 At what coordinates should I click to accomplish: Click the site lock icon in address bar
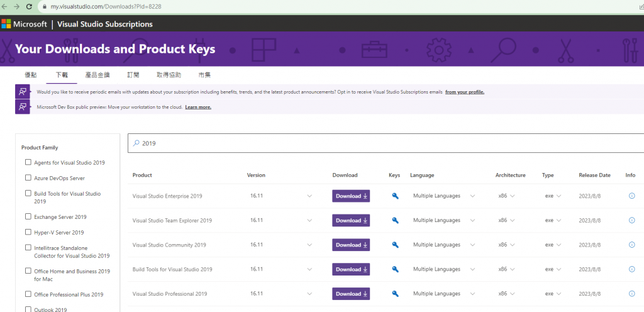point(45,7)
